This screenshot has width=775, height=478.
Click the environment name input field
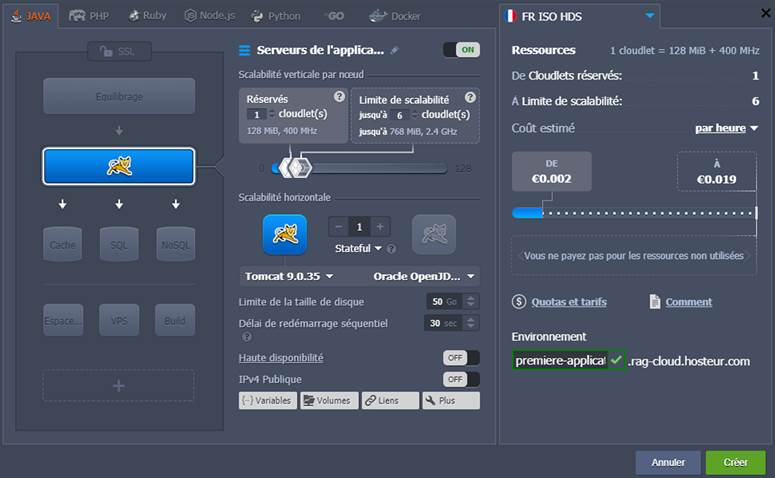pyautogui.click(x=559, y=360)
